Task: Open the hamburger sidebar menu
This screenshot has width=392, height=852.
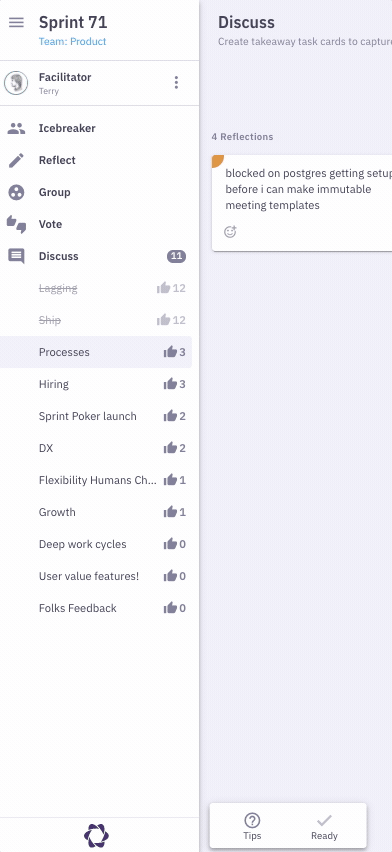Action: (16, 22)
